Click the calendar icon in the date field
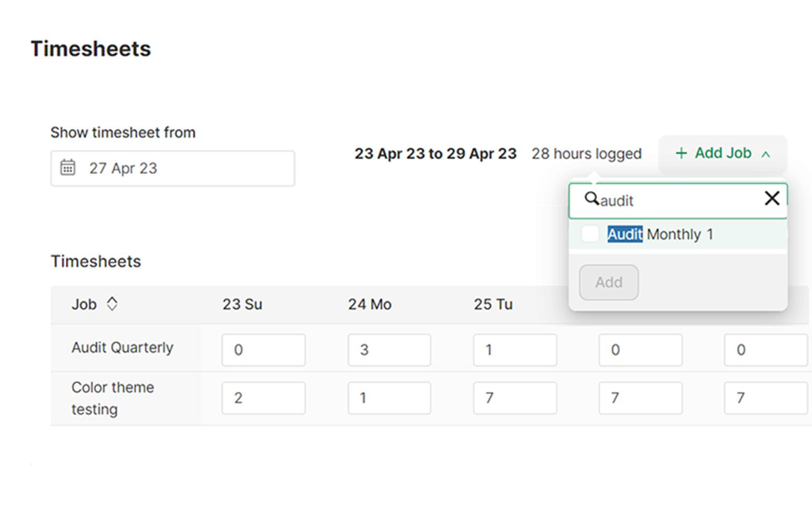This screenshot has width=812, height=508. (67, 167)
